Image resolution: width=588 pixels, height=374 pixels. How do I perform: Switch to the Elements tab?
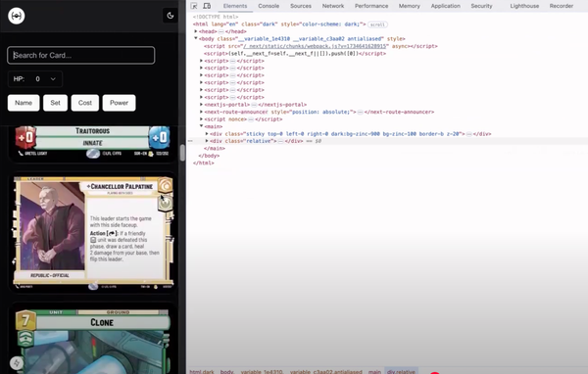pyautogui.click(x=235, y=6)
